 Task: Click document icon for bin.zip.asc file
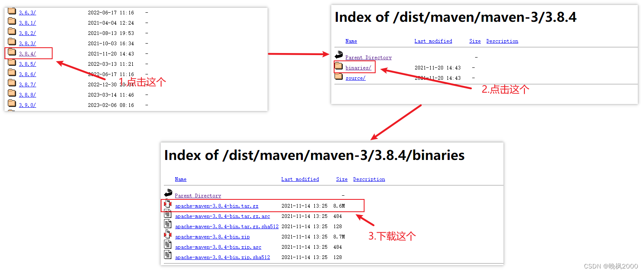click(x=168, y=245)
